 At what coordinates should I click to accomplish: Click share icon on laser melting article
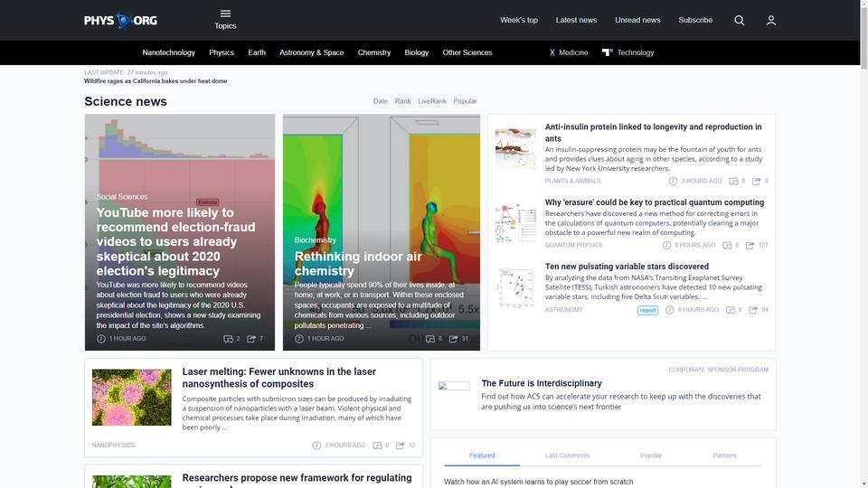pyautogui.click(x=401, y=446)
